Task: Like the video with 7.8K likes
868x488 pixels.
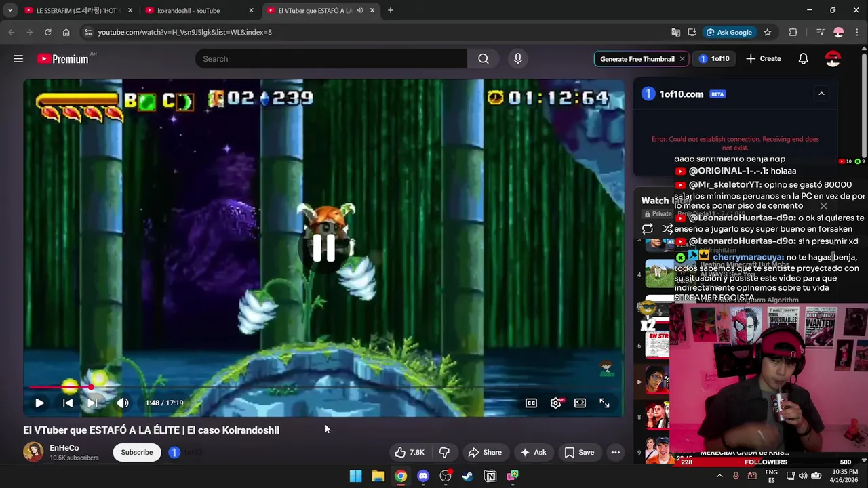Action: coord(410,452)
